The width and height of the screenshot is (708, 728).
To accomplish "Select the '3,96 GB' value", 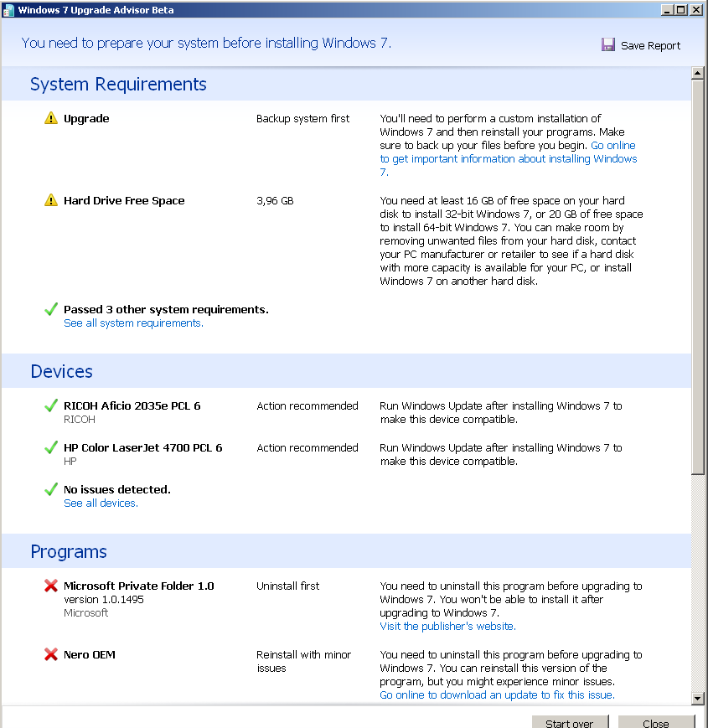I will click(275, 200).
